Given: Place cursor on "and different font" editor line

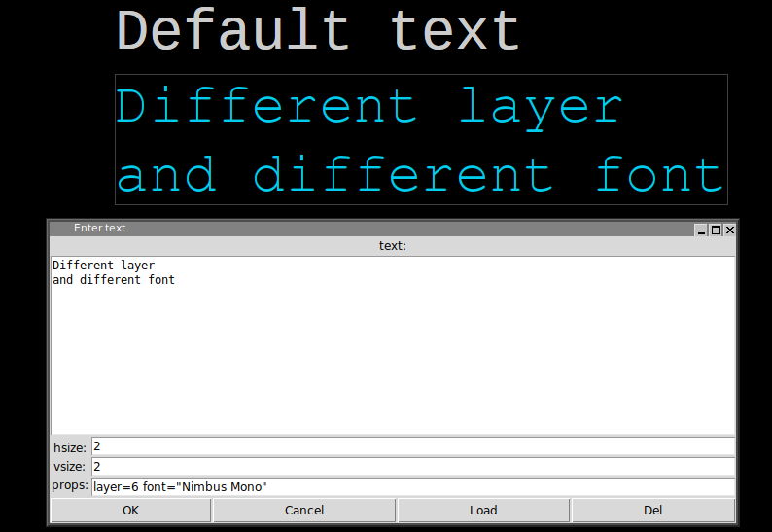Looking at the screenshot, I should [113, 280].
